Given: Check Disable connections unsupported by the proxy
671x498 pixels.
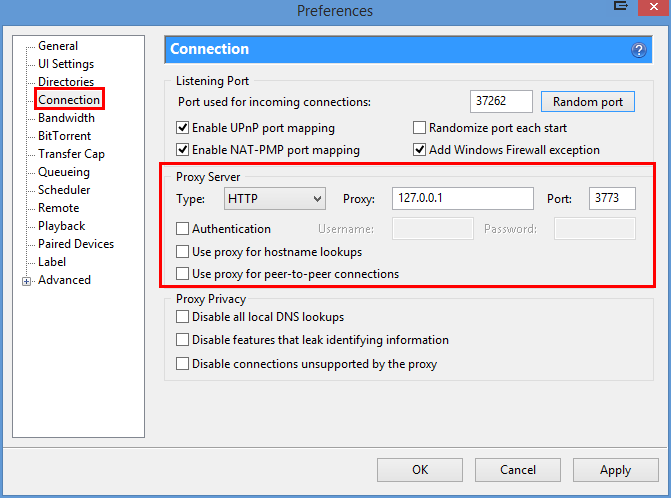Looking at the screenshot, I should click(x=182, y=364).
